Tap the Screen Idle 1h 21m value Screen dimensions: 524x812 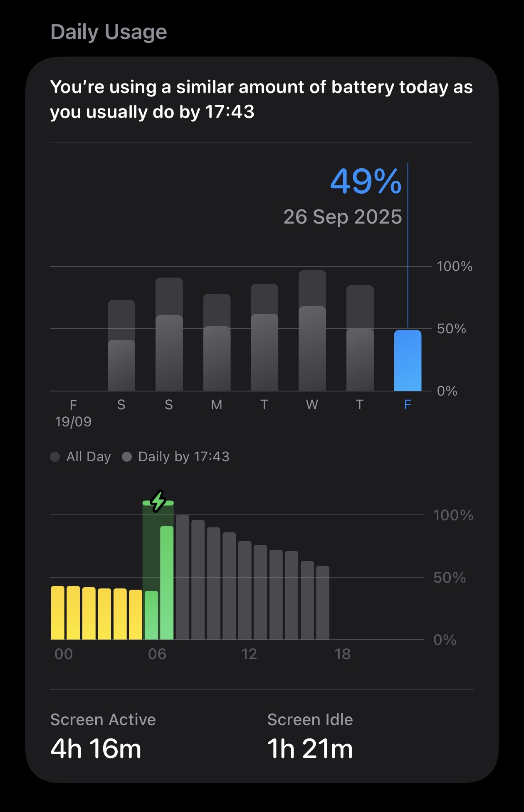[x=310, y=749]
